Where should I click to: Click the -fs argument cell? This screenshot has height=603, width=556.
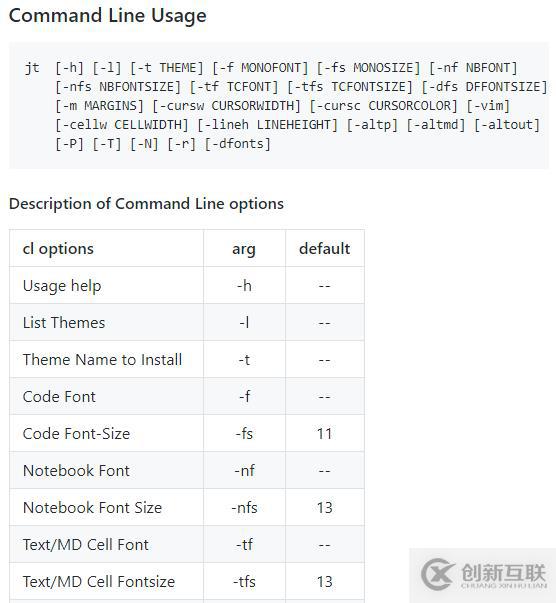click(x=244, y=434)
